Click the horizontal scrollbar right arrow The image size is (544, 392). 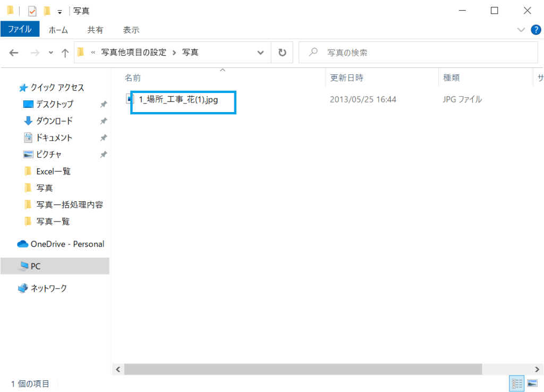pos(539,369)
